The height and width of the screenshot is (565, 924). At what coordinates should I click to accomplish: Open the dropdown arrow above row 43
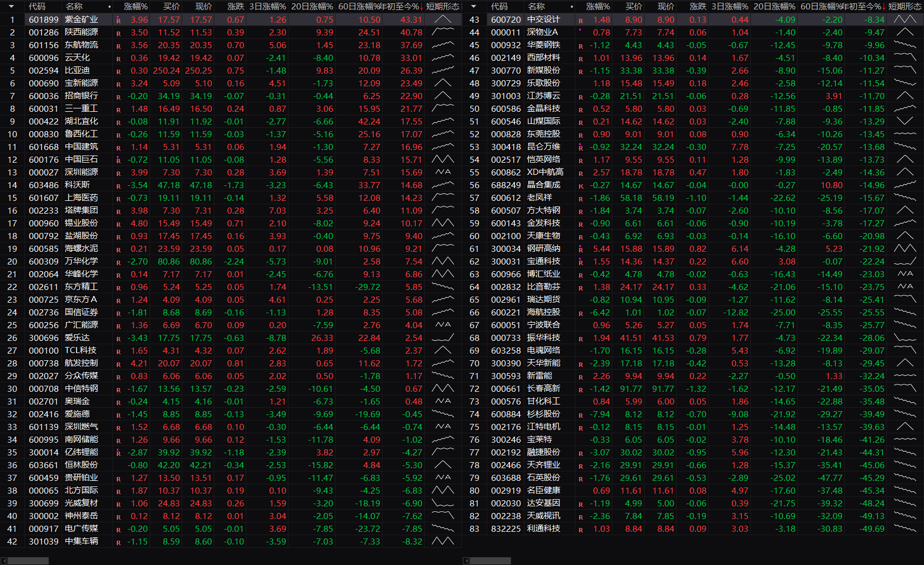(473, 7)
